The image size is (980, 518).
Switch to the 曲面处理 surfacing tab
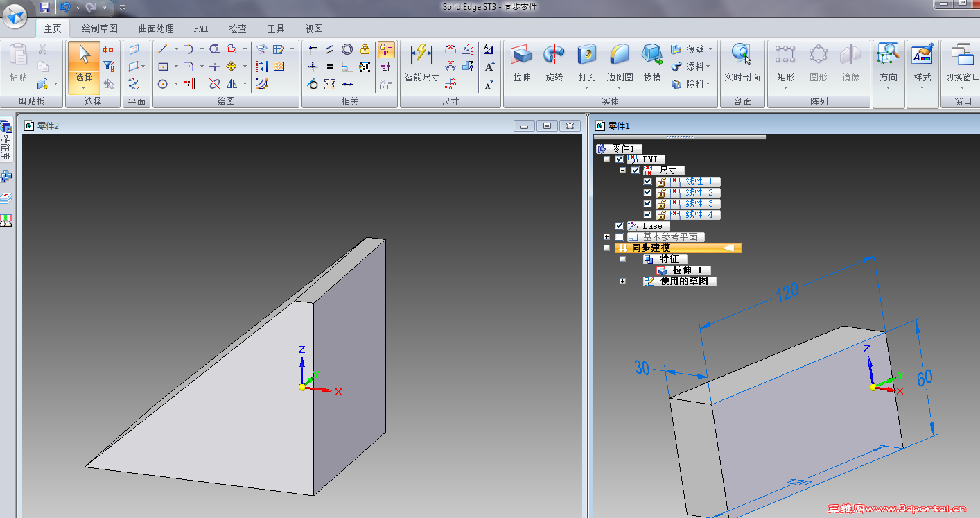(x=156, y=28)
